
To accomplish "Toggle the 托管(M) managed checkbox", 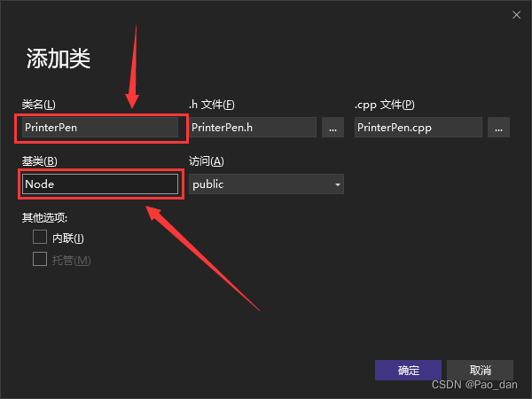I will (x=40, y=259).
